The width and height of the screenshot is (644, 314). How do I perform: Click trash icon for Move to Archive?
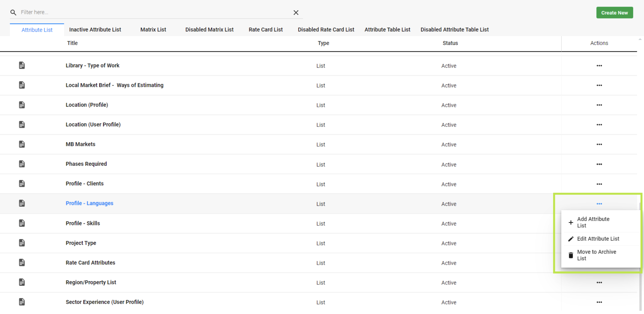point(571,255)
